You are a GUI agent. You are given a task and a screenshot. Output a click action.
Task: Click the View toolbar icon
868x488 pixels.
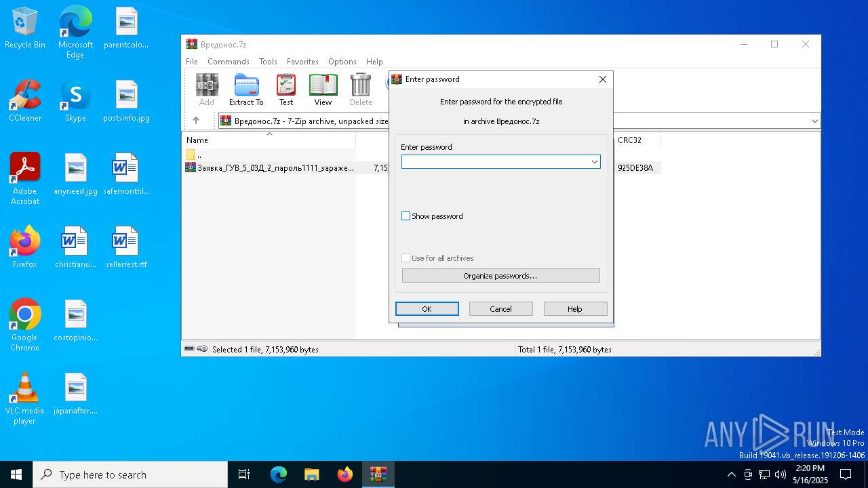(x=323, y=90)
